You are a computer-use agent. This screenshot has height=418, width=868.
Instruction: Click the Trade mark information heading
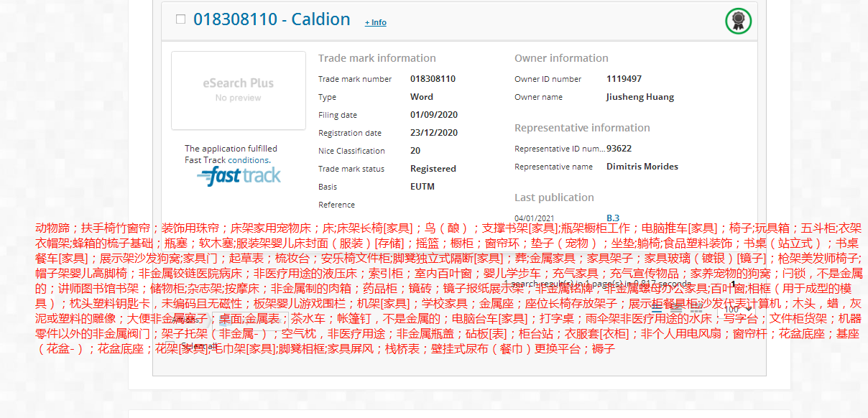[377, 58]
